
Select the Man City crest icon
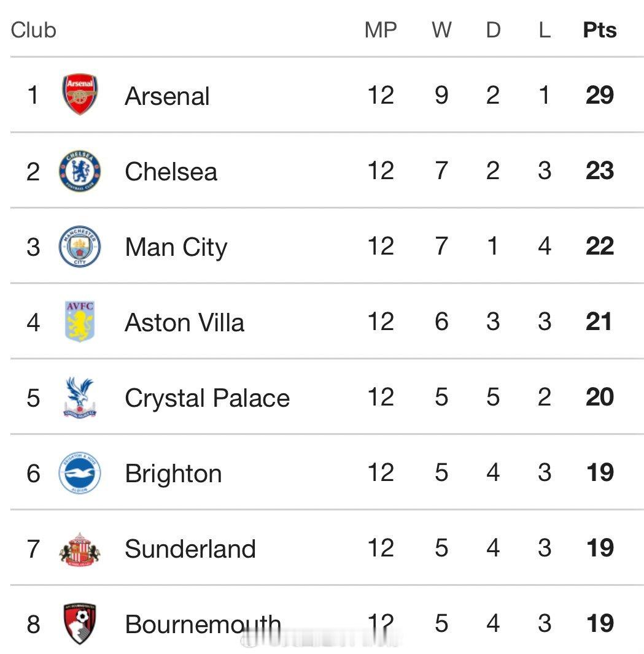pyautogui.click(x=80, y=247)
